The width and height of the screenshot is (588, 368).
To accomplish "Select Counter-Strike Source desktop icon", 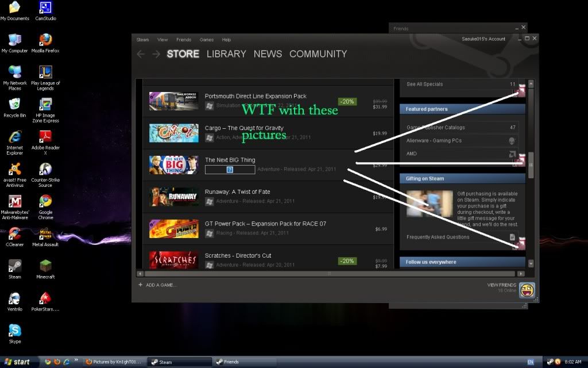I will (45, 175).
